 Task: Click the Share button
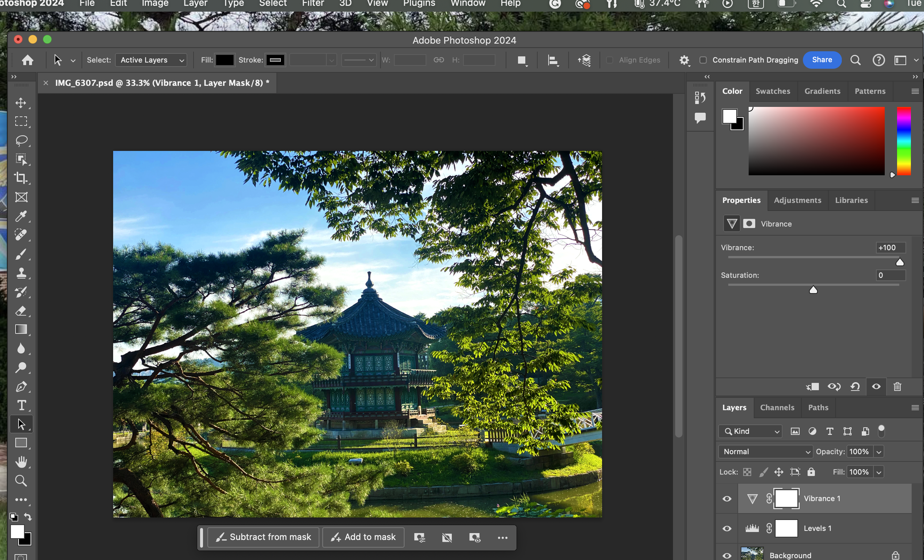822,60
